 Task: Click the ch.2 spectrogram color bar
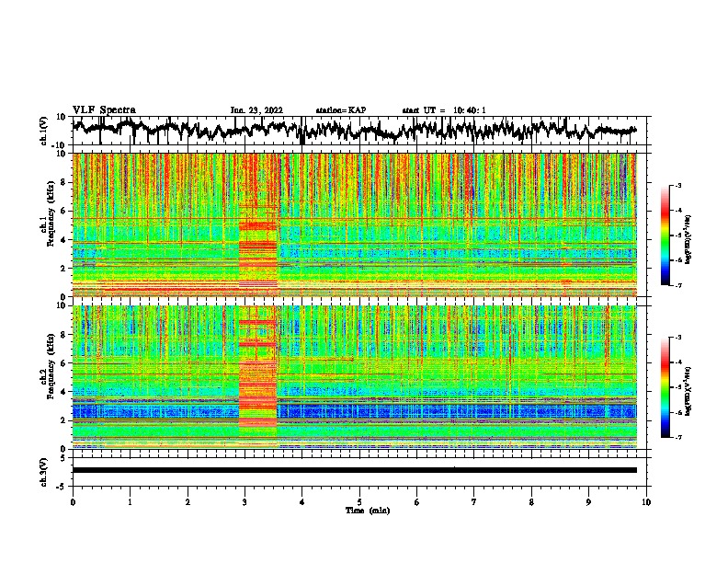[665, 387]
